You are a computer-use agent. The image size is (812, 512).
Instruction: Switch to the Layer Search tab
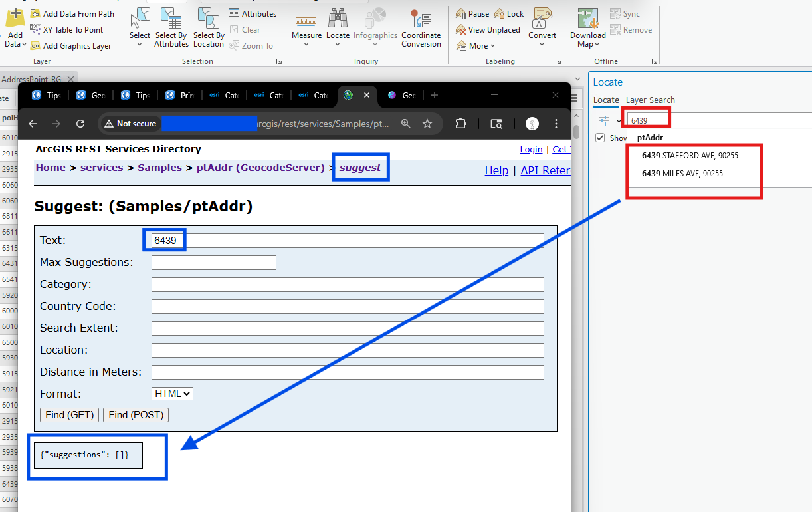pos(651,100)
